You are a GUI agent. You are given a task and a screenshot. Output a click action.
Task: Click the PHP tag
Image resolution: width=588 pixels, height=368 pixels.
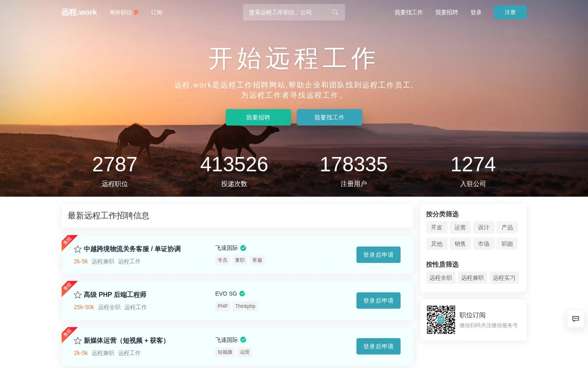(x=223, y=306)
